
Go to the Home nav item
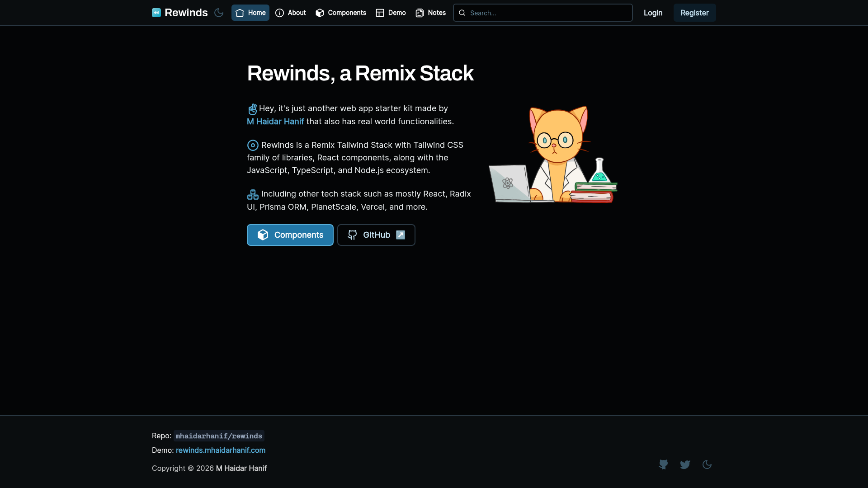pos(250,13)
